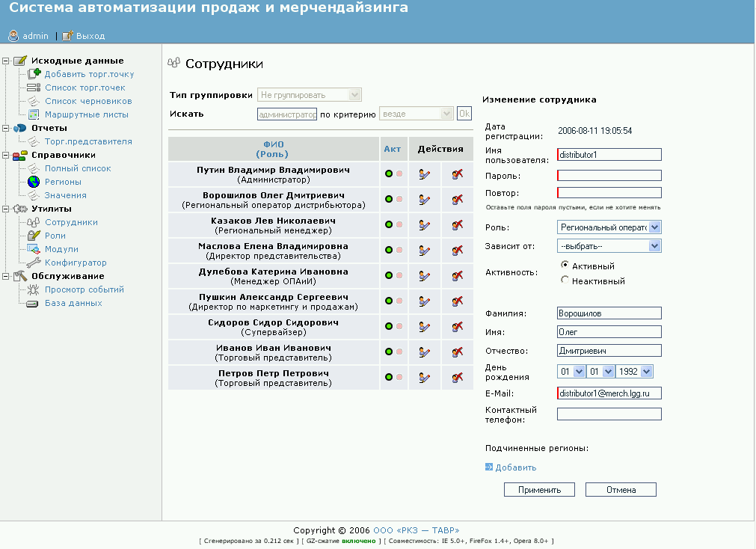Open the Зависит от dropdown
The width and height of the screenshot is (756, 549).
[609, 245]
